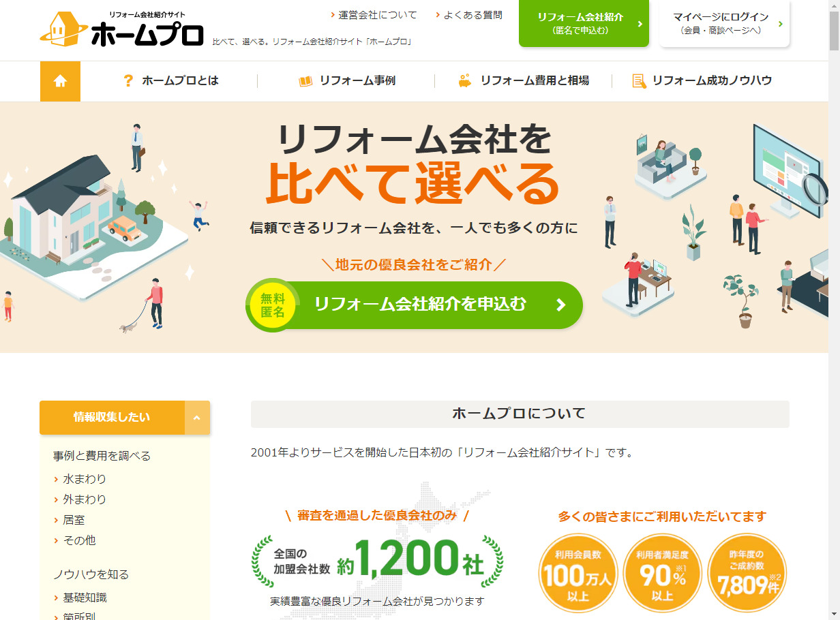
Task: Click the white arrow on green apply button
Action: tap(560, 305)
